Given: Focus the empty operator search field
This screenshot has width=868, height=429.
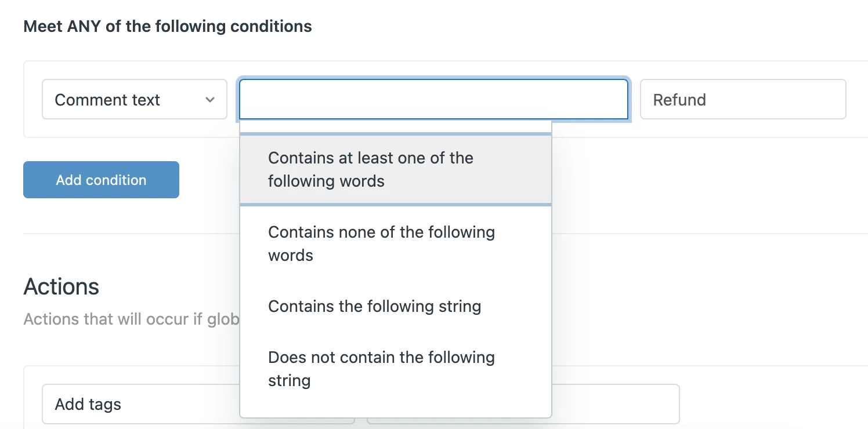Looking at the screenshot, I should coord(433,100).
